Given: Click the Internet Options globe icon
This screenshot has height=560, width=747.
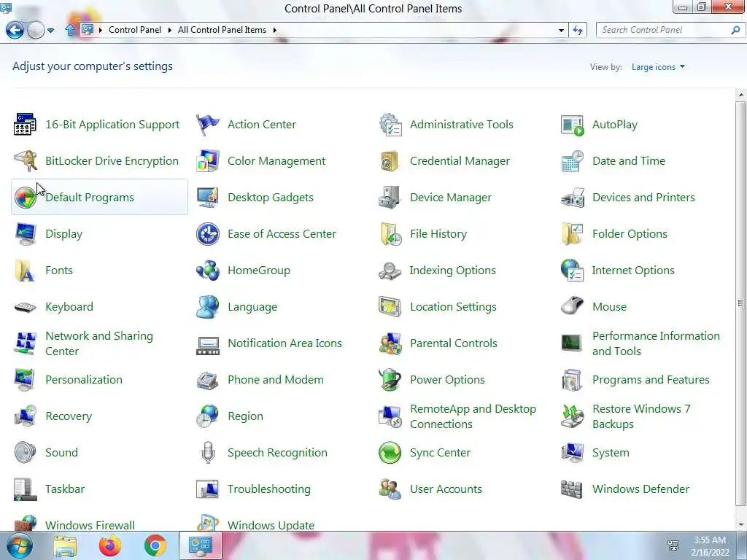Looking at the screenshot, I should [x=572, y=271].
